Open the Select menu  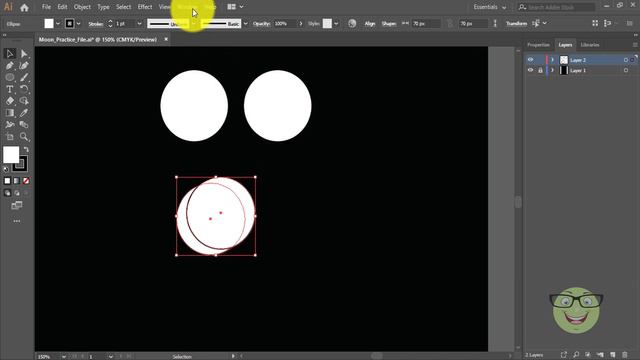123,7
